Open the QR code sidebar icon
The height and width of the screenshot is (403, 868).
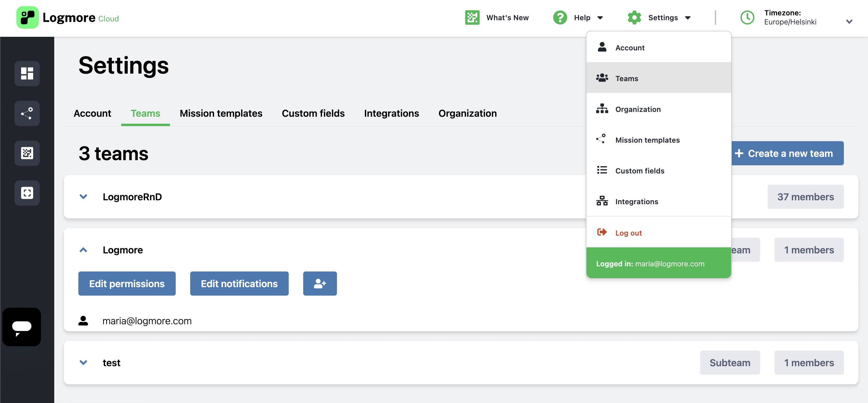[x=27, y=153]
